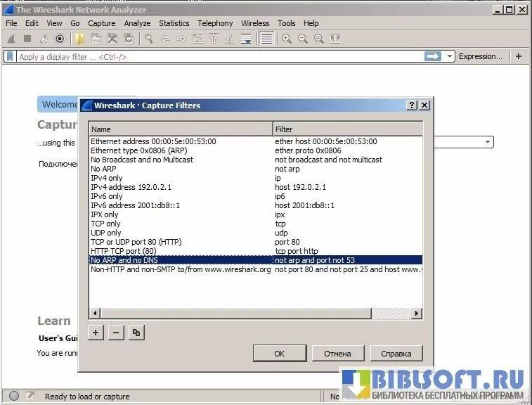Open the interface dropdown behind the dialog
The width and height of the screenshot is (532, 405).
click(x=488, y=142)
